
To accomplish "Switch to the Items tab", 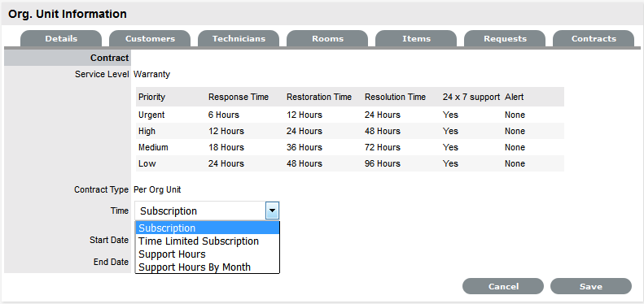I will tap(416, 38).
